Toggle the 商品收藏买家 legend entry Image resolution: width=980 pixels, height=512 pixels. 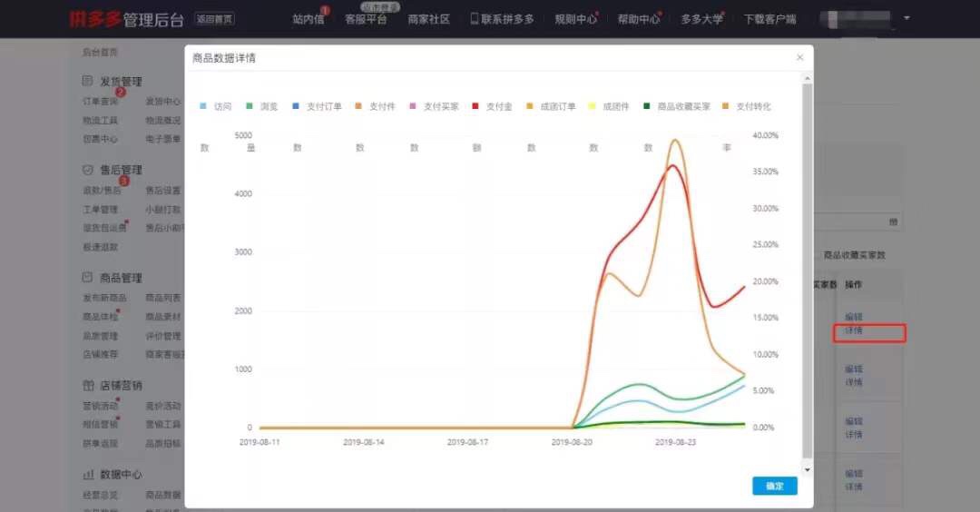click(x=677, y=106)
